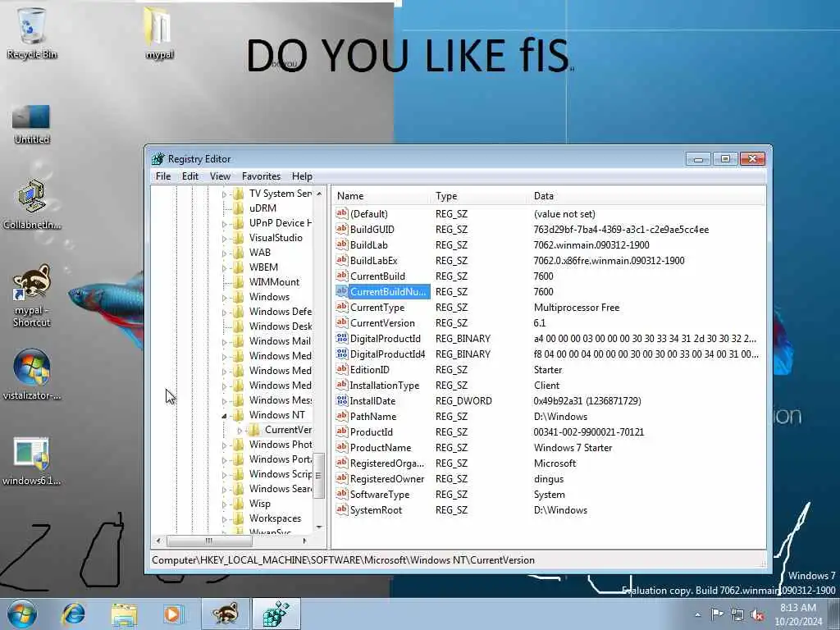
Task: Open the muted volume tray icon
Action: pos(757,614)
